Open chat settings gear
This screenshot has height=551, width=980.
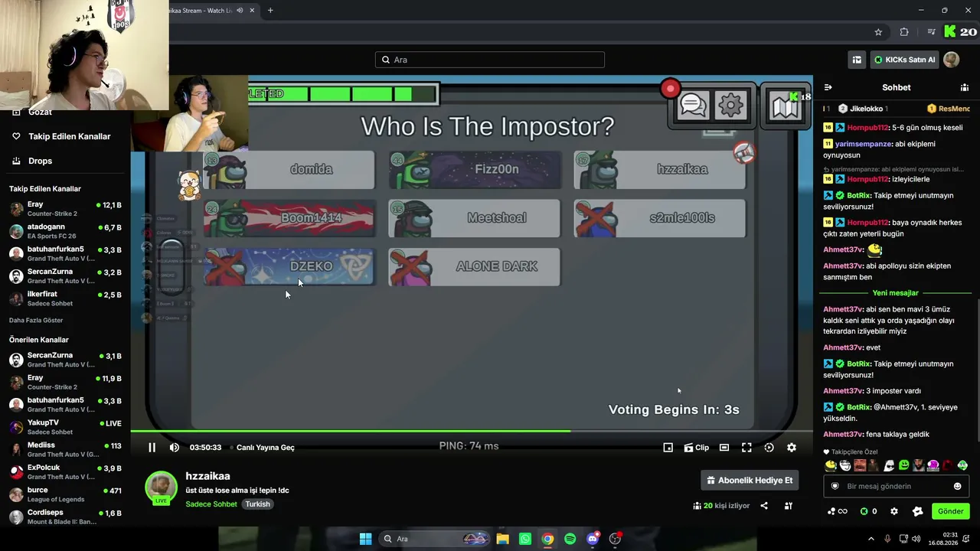point(894,511)
